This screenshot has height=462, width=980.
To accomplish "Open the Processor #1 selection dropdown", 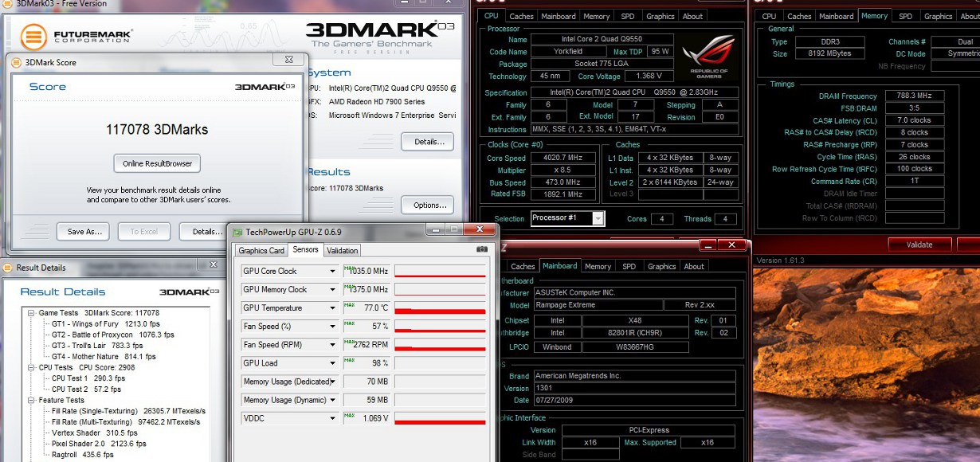I will (x=598, y=218).
